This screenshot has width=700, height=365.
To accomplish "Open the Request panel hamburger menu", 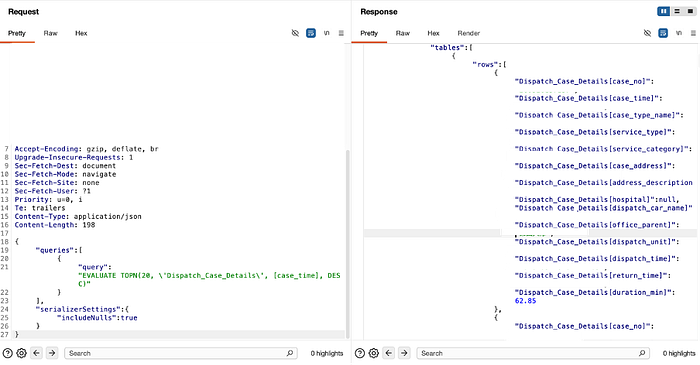I will click(341, 33).
